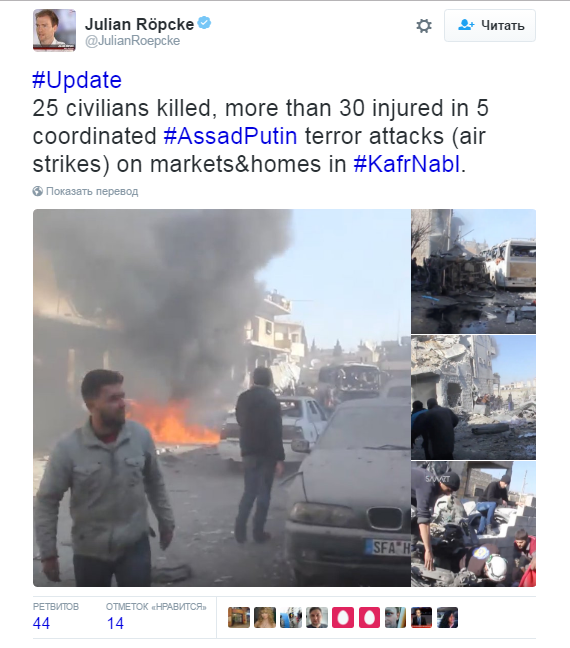Open the first pink egg avatar
Image resolution: width=570 pixels, height=648 pixels.
pos(343,617)
